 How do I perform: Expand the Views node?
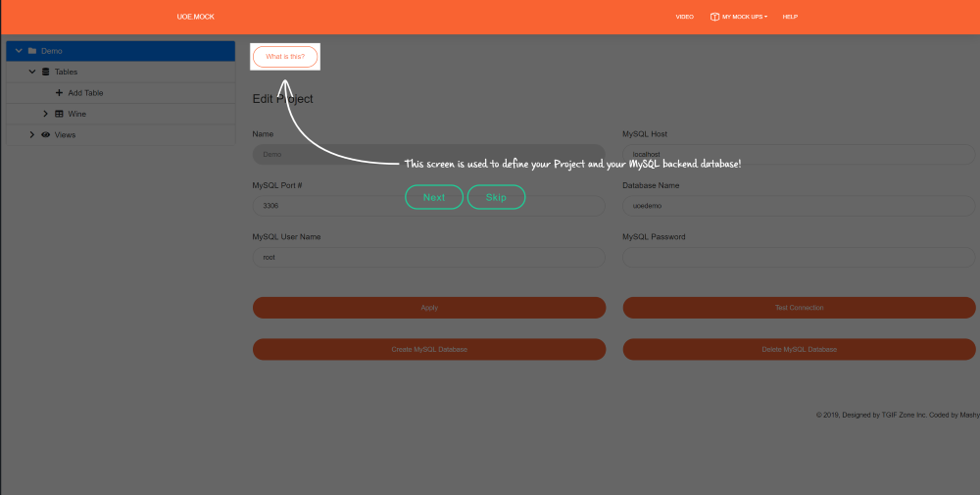click(32, 134)
